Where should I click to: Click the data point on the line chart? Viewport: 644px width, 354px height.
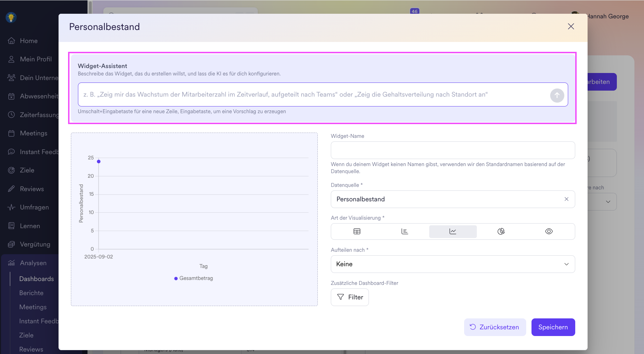click(99, 161)
